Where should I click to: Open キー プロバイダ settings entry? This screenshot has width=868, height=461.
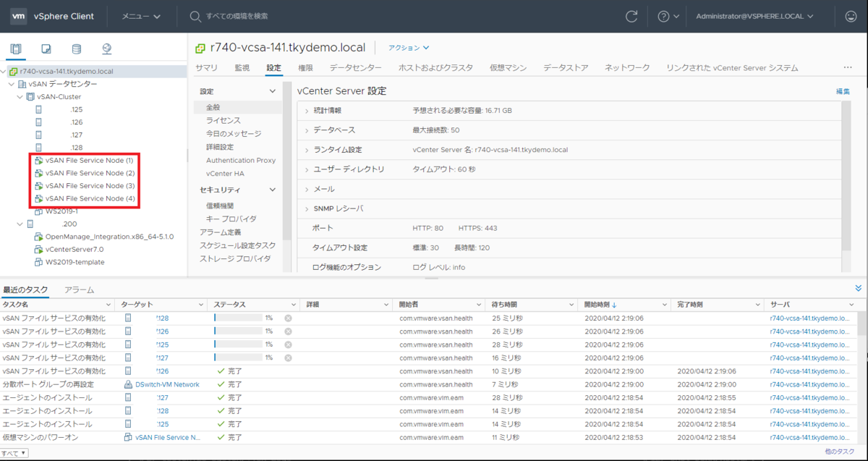231,219
